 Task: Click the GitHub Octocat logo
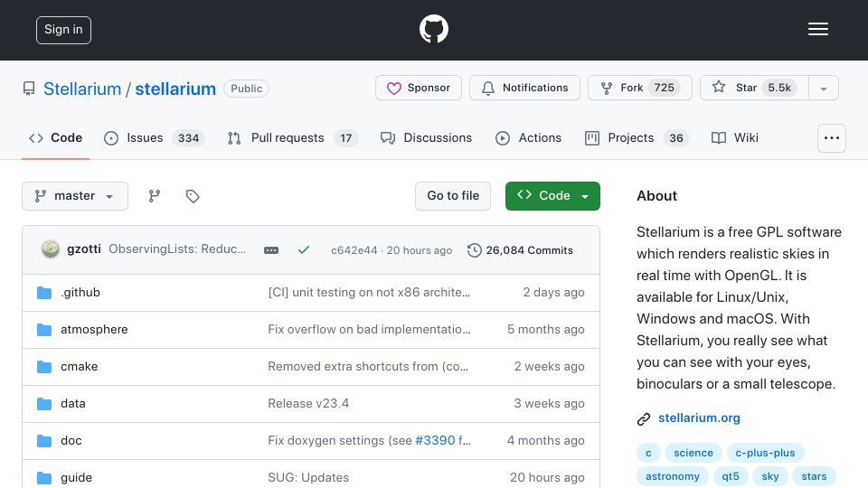[x=433, y=29]
